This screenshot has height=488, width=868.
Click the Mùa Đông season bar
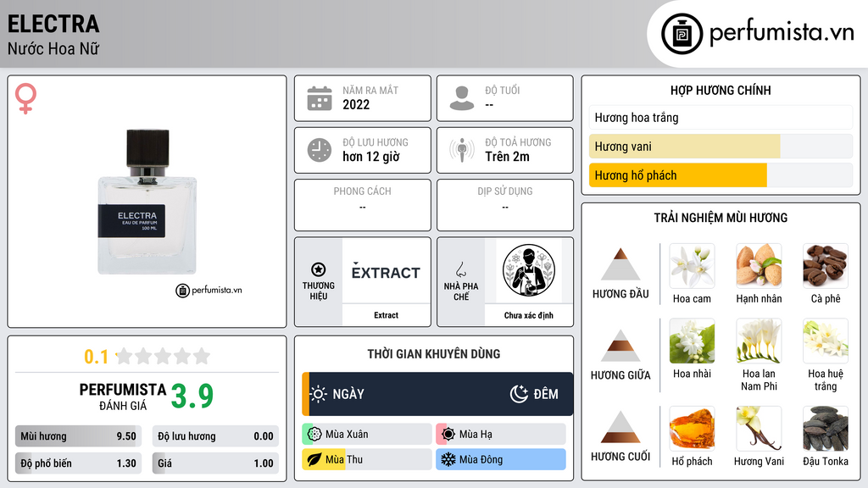coord(501,459)
